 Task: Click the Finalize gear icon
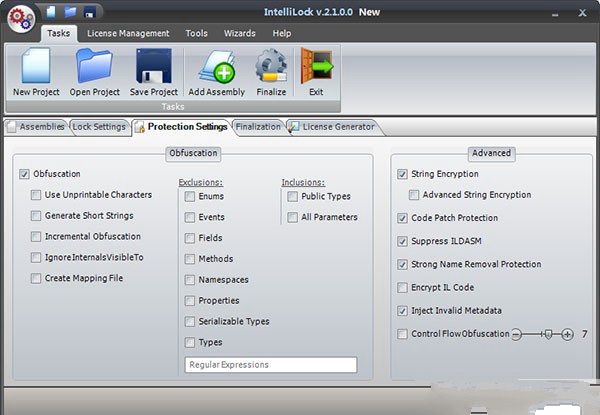coord(271,65)
